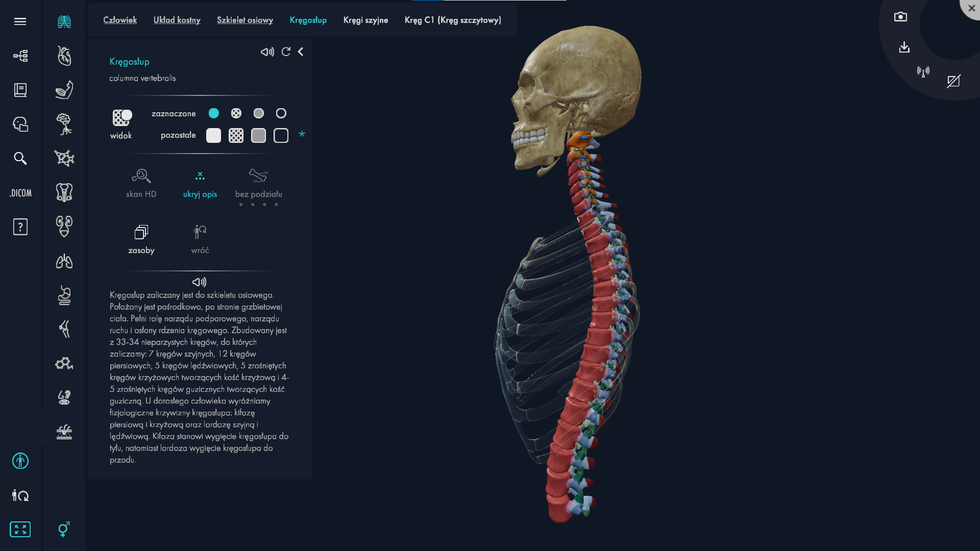Open the hamburger main menu
The height and width of the screenshot is (551, 980).
(x=20, y=21)
